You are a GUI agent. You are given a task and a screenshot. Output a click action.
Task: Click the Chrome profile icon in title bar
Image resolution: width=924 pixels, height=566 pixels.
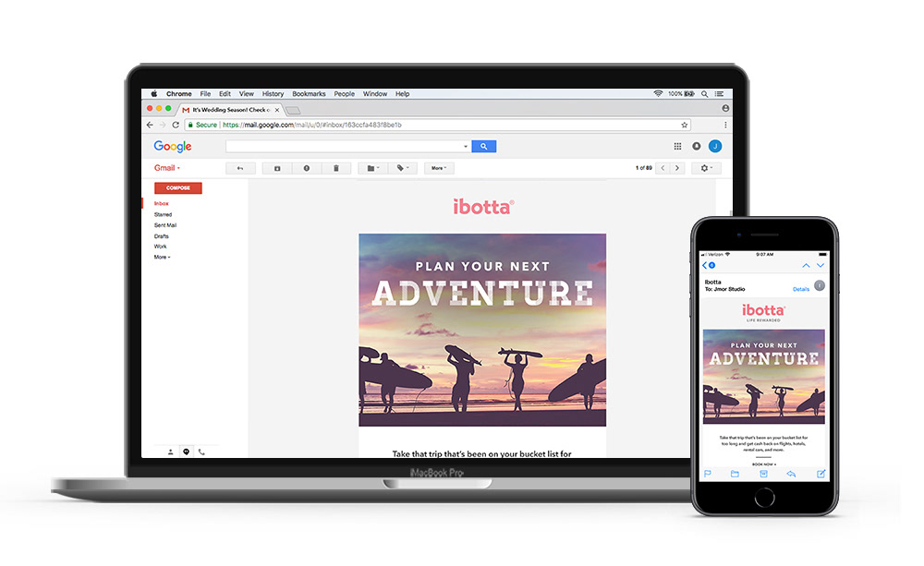pos(725,108)
